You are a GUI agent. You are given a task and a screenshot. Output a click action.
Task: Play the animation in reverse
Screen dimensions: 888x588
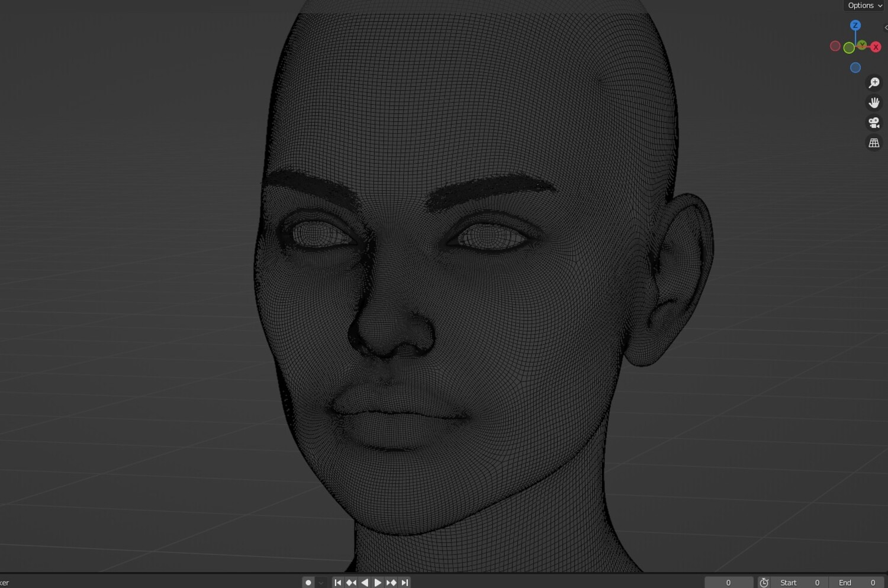[365, 583]
